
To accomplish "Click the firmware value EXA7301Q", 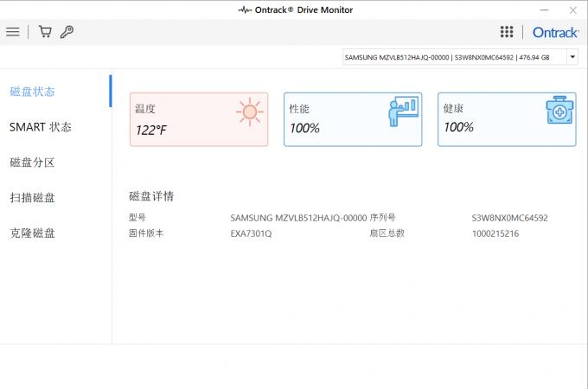I will 251,233.
